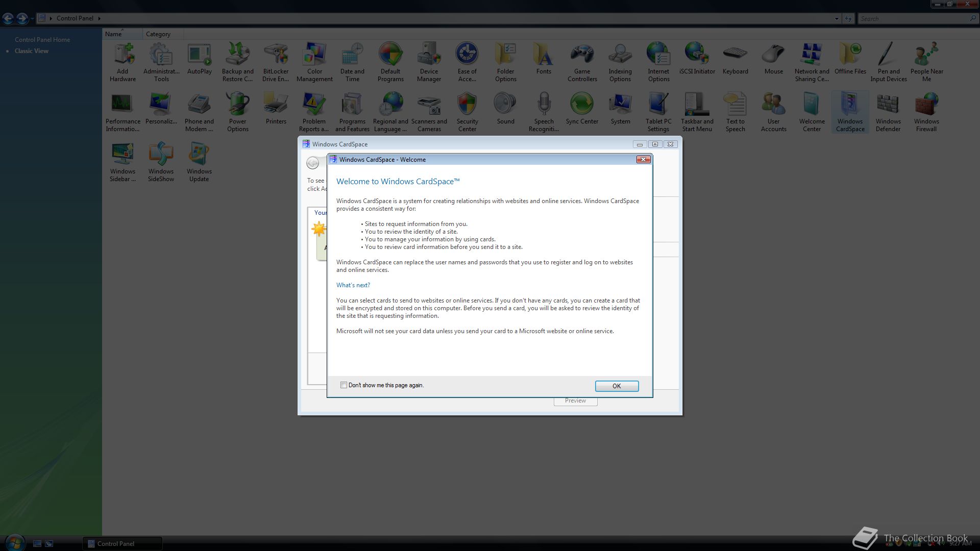
Task: Open Welcome Center icon
Action: (812, 112)
